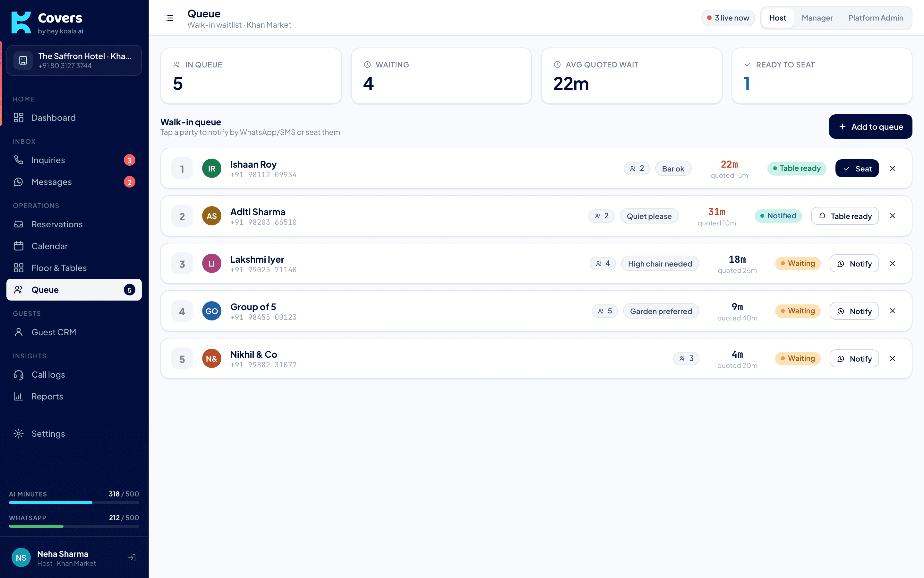
Task: Seat Ishaan Roy's party
Action: click(x=857, y=169)
